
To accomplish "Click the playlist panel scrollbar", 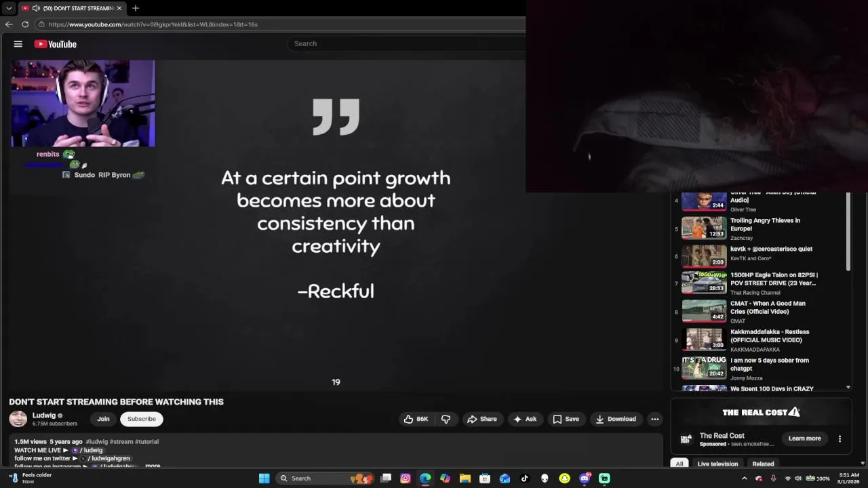I will coord(848,230).
